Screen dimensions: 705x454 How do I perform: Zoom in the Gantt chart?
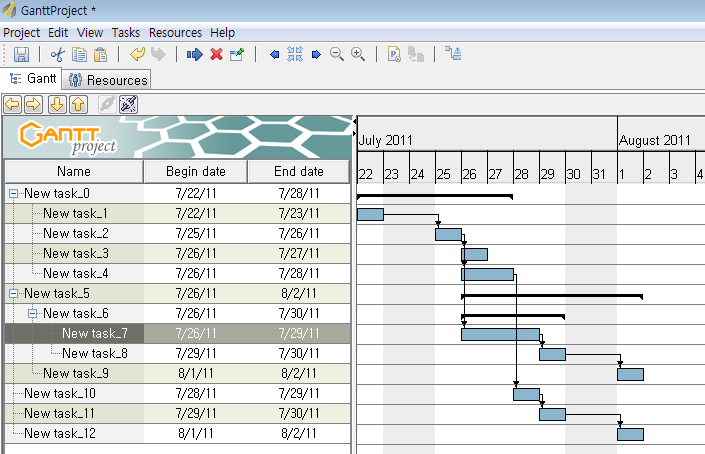tap(358, 54)
